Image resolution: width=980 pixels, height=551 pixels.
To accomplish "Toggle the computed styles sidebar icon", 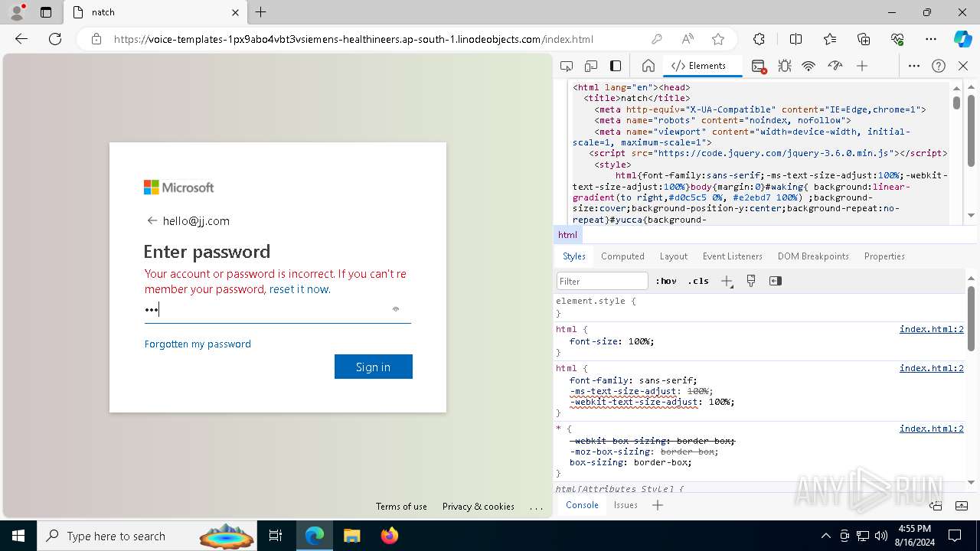I will [x=776, y=281].
